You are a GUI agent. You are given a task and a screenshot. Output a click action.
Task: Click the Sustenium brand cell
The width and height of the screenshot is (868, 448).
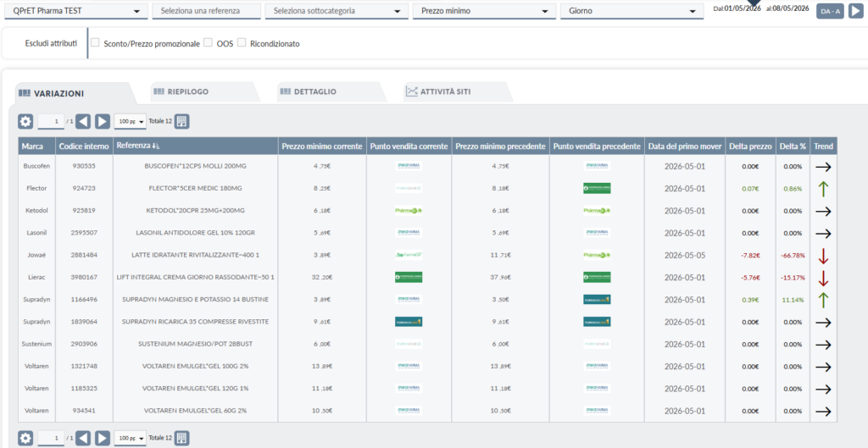pyautogui.click(x=36, y=344)
